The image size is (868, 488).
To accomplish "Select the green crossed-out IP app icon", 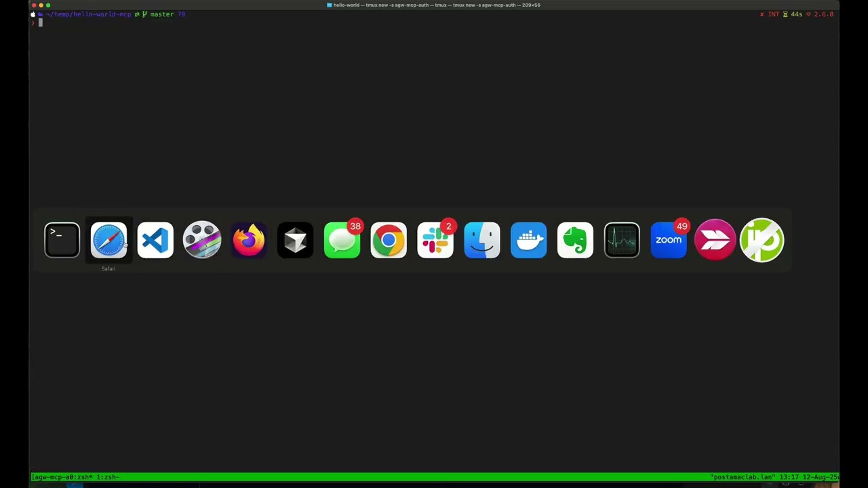I will click(x=762, y=240).
